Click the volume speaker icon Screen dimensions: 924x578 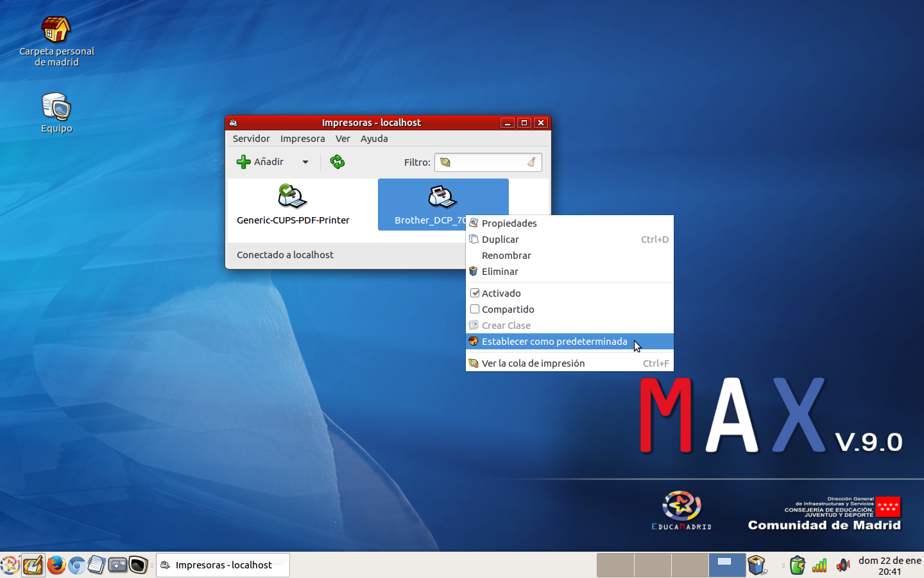tap(843, 565)
